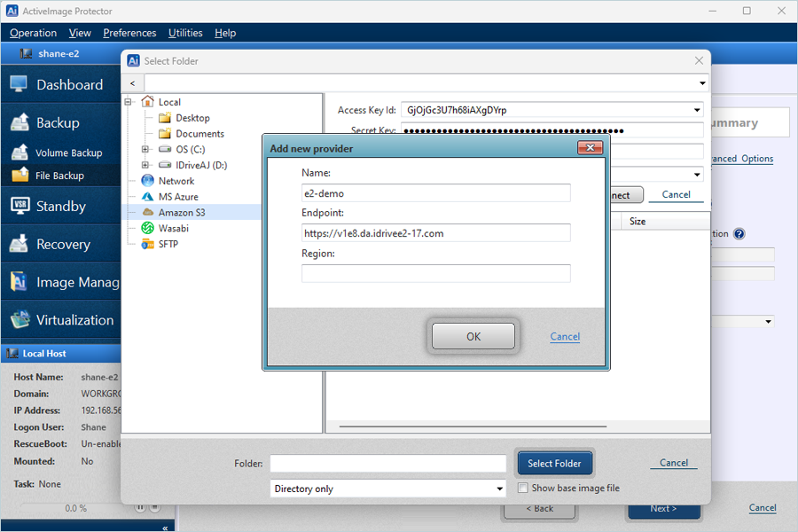Viewport: 798px width, 532px height.
Task: Click Cancel beside the Connect button
Action: 676,194
